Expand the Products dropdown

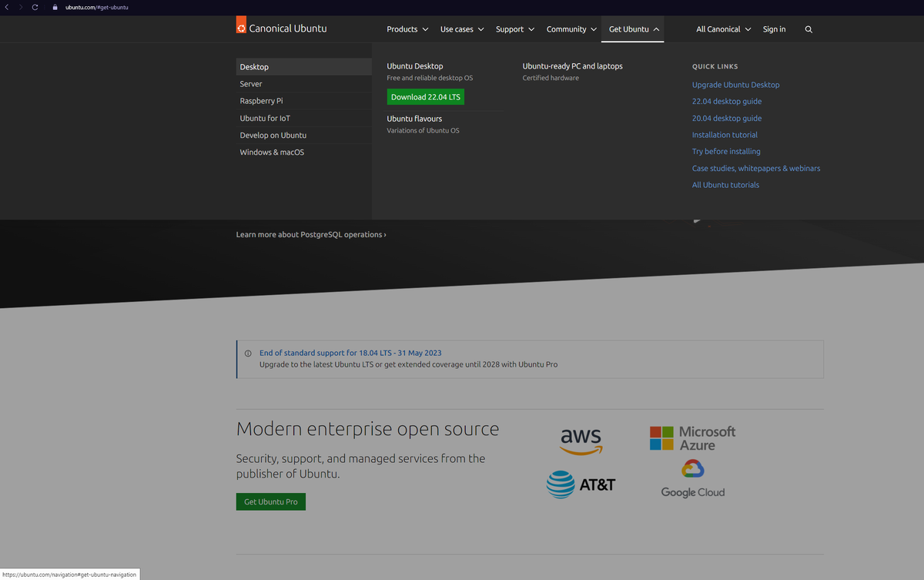[407, 28]
